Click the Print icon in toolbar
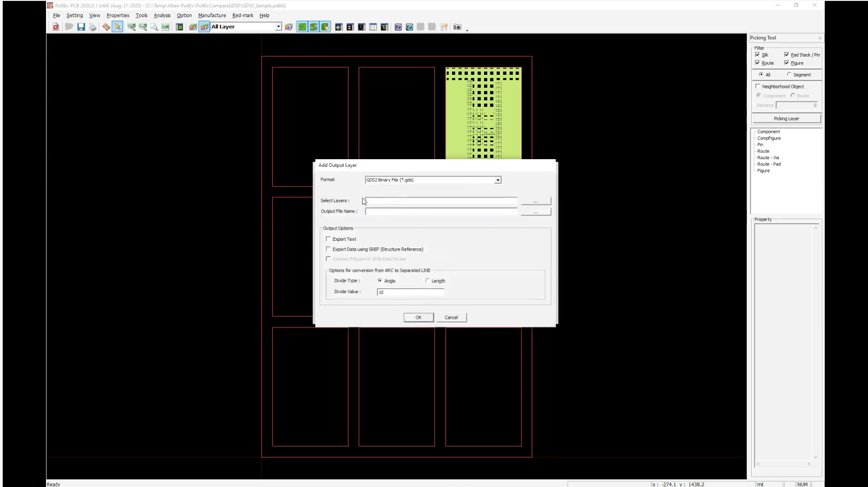 click(x=92, y=27)
